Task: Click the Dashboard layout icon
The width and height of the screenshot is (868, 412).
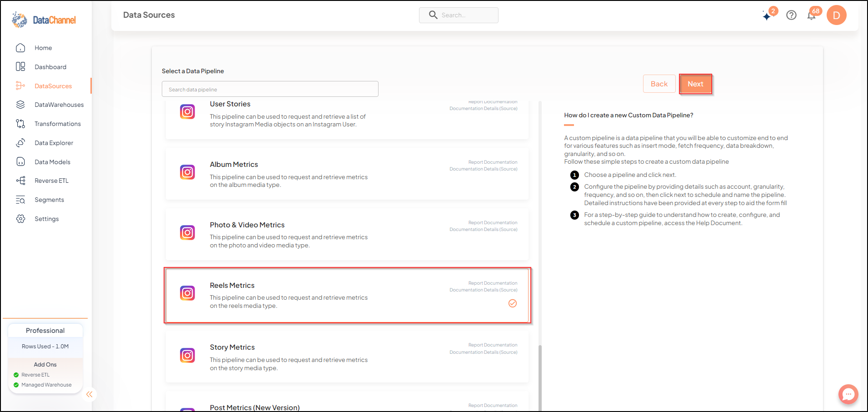Action: (20, 67)
